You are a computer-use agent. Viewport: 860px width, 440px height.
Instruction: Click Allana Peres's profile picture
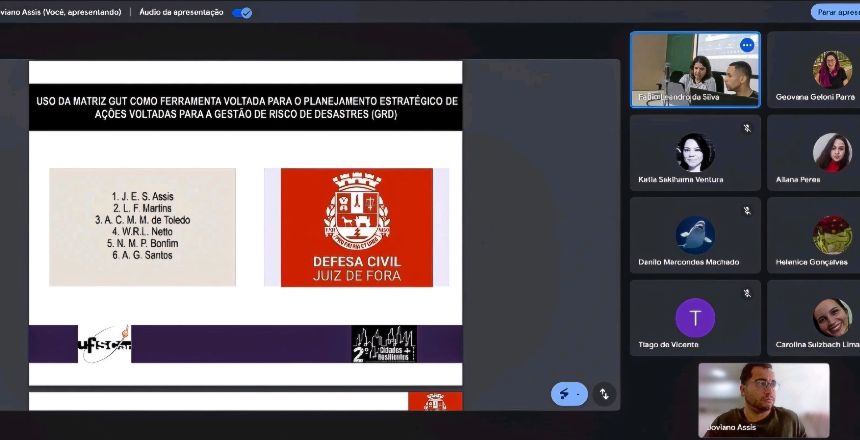[832, 153]
